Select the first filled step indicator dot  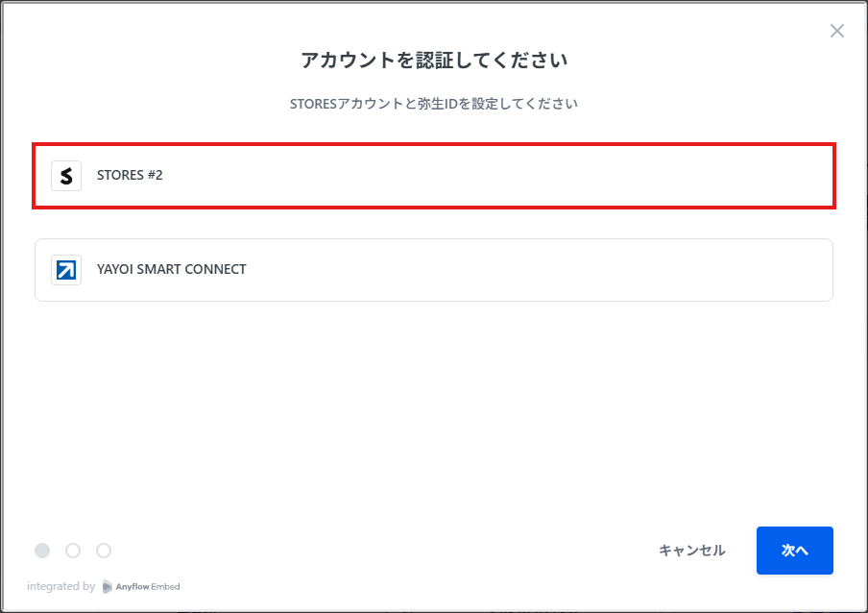click(x=42, y=551)
